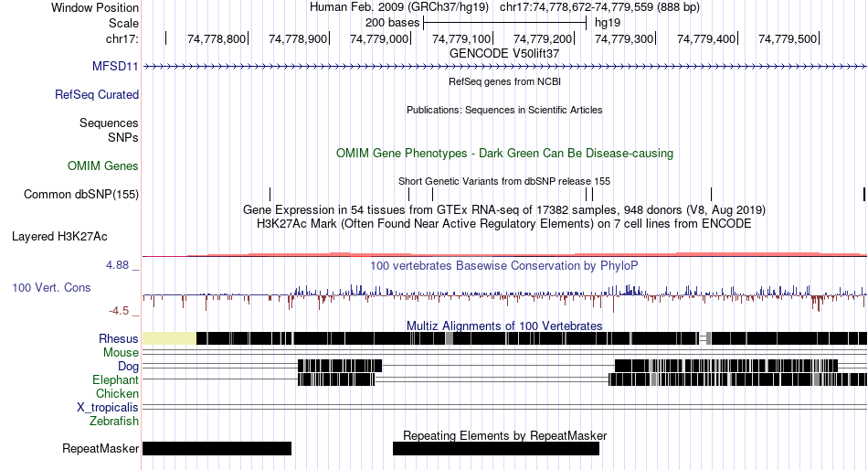The width and height of the screenshot is (868, 470).
Task: Select the Zebrafish species label
Action: (x=113, y=422)
